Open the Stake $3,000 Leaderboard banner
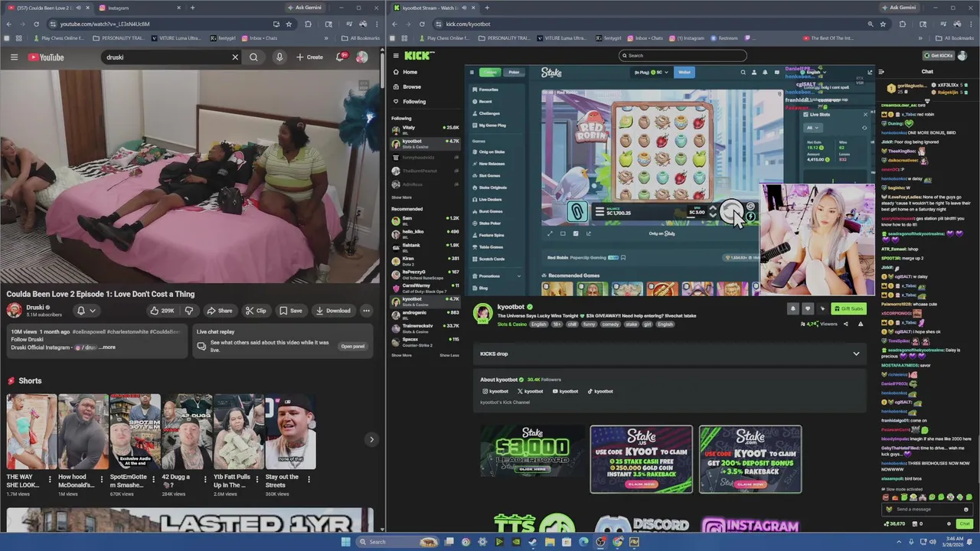980x551 pixels. pyautogui.click(x=532, y=452)
